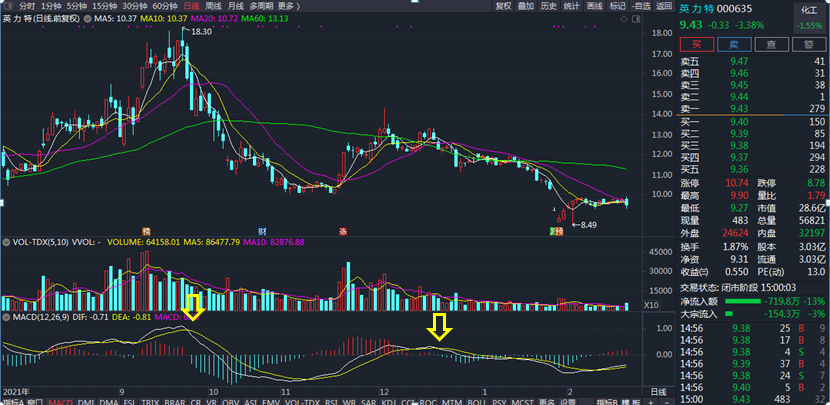Image resolution: width=830 pixels, height=405 pixels.
Task: Click the X10 volume scale icon
Action: 650,305
